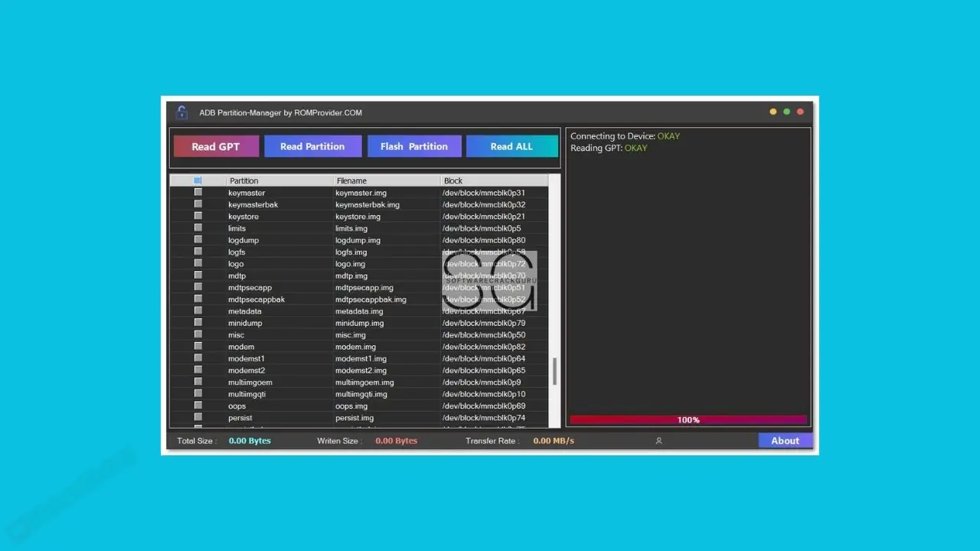
Task: Click the user profile icon in status bar
Action: (658, 441)
